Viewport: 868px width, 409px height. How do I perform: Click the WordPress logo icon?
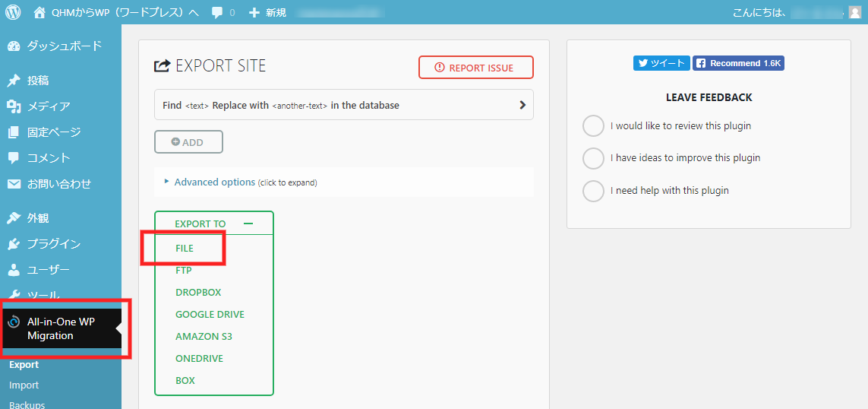click(x=13, y=12)
